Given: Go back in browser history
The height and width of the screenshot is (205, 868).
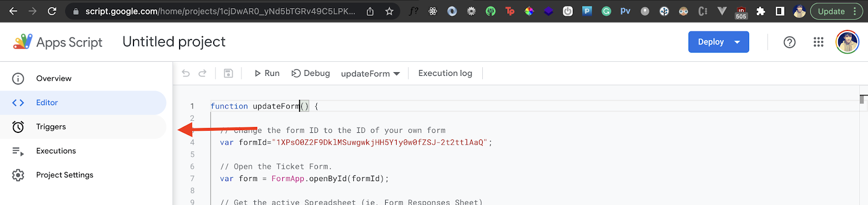Looking at the screenshot, I should coord(13,11).
